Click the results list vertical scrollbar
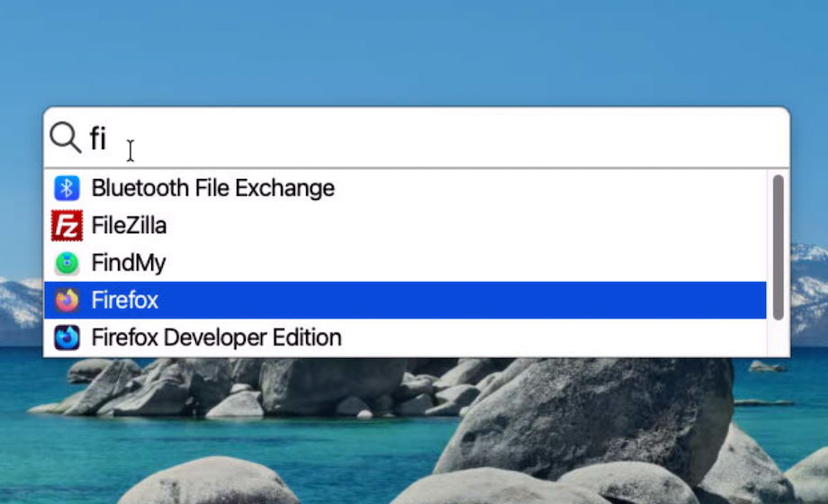Viewport: 828px width, 504px height. tap(778, 247)
